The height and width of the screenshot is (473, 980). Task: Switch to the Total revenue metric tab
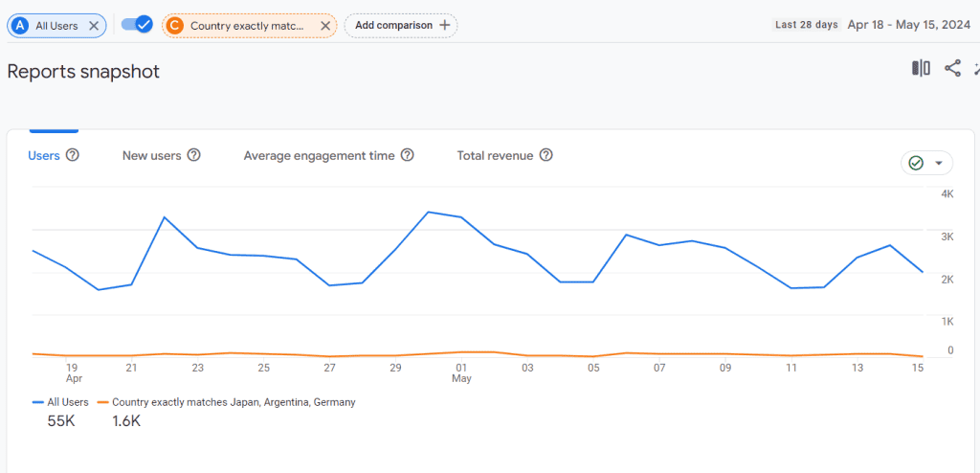click(495, 155)
